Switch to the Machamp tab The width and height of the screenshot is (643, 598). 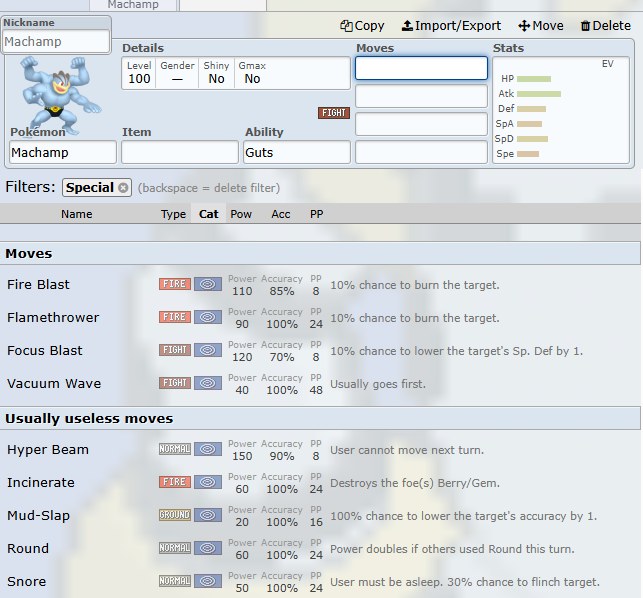133,5
